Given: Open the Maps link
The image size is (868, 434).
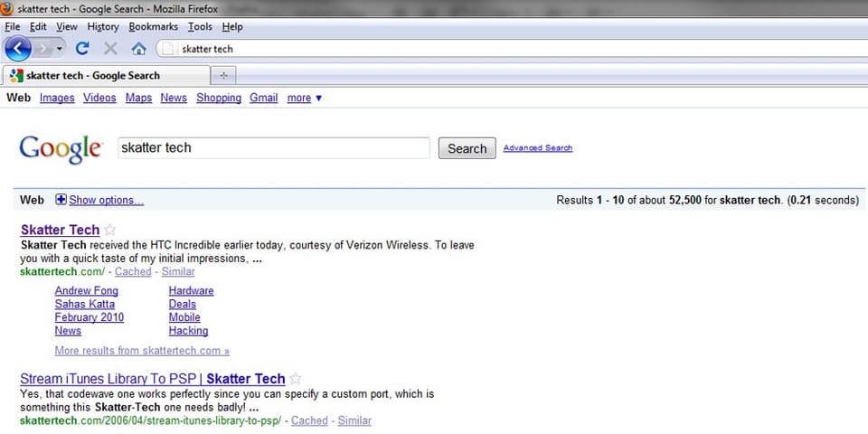Looking at the screenshot, I should [138, 98].
